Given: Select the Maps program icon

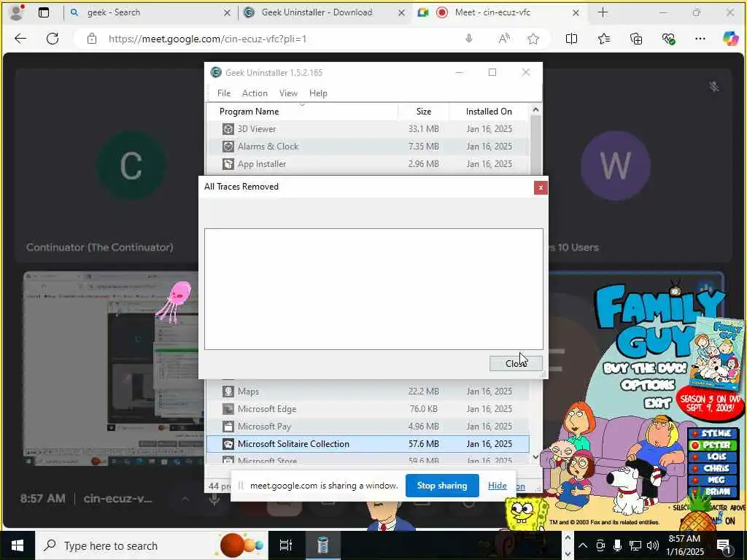Looking at the screenshot, I should point(228,392).
